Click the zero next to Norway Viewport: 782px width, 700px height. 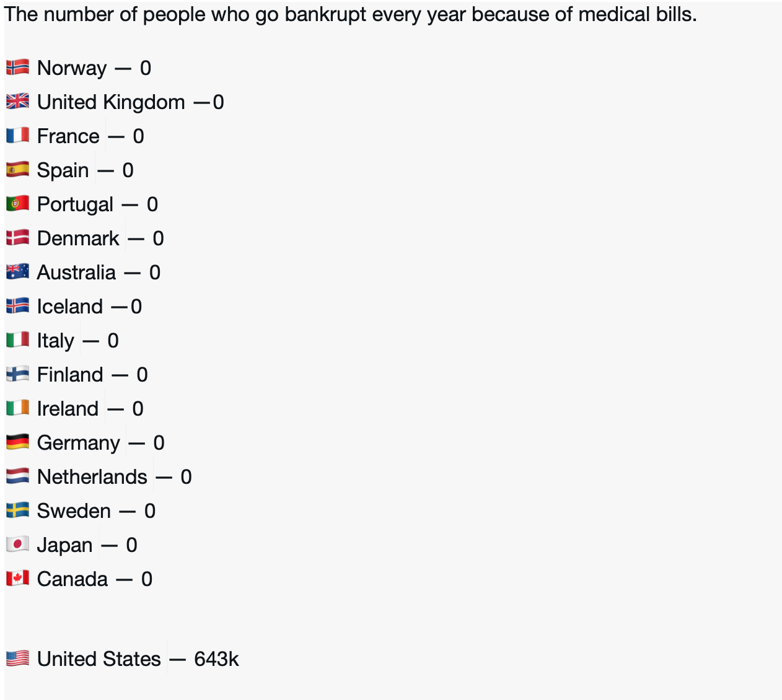[146, 68]
